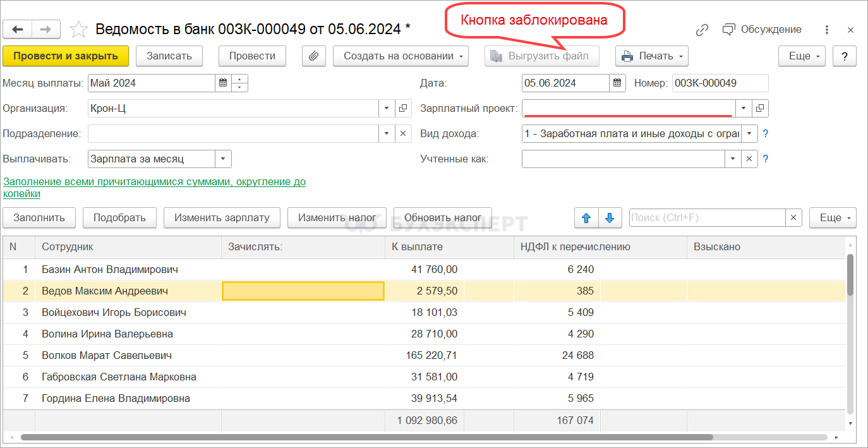Click the Месяц выплаты stepper arrows
Viewport: 868px width, 448px height.
pos(240,83)
